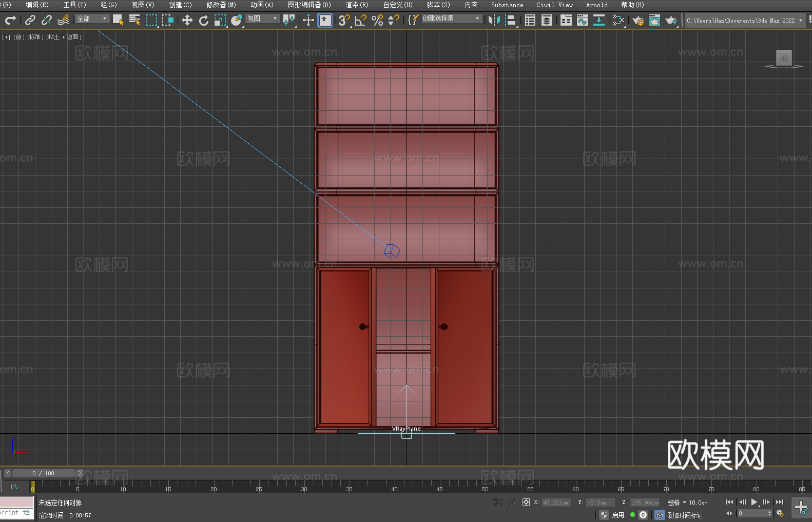Open the Arnold menu
Viewport: 812px width, 522px height.
coord(596,5)
